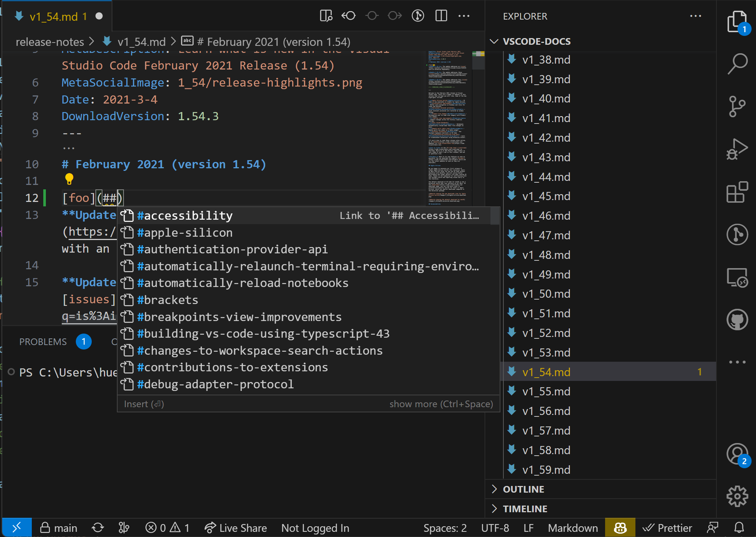Toggle the Prettier status bar item
The width and height of the screenshot is (756, 537).
[x=668, y=528]
